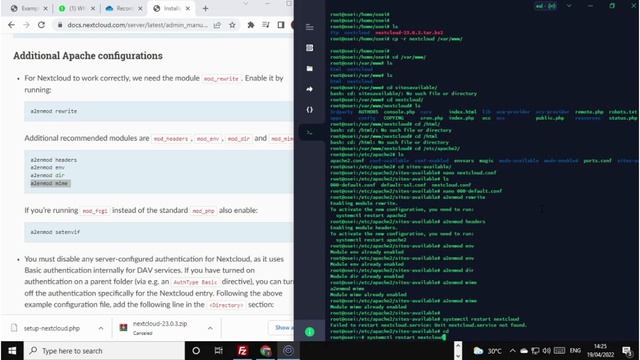
Task: Click the 'mod_fcgi' inline code
Action: [95, 211]
